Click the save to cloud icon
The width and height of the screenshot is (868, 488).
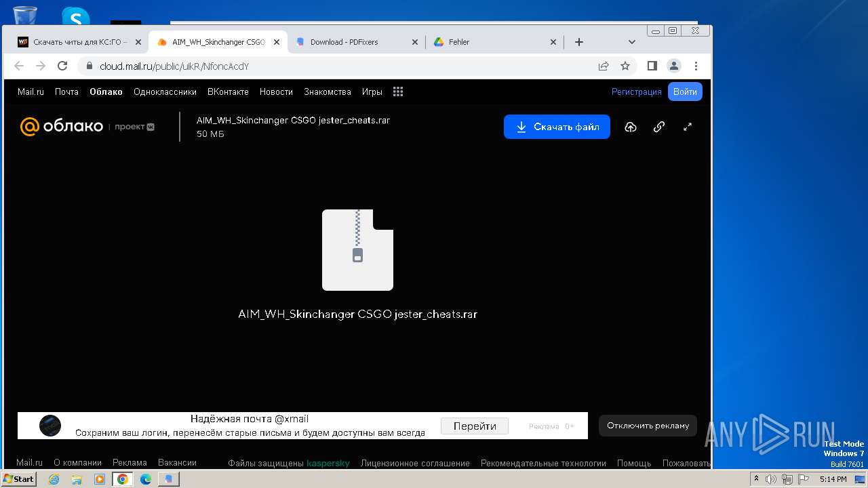tap(631, 127)
